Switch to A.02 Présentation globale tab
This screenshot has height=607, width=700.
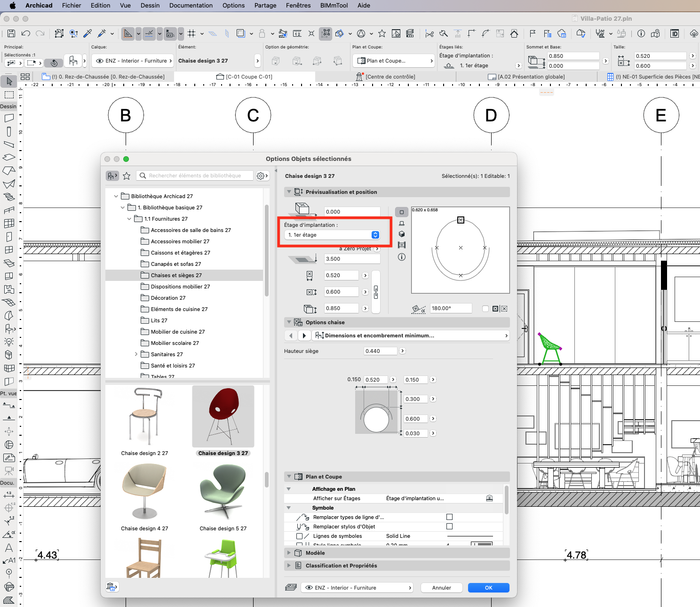(x=527, y=77)
